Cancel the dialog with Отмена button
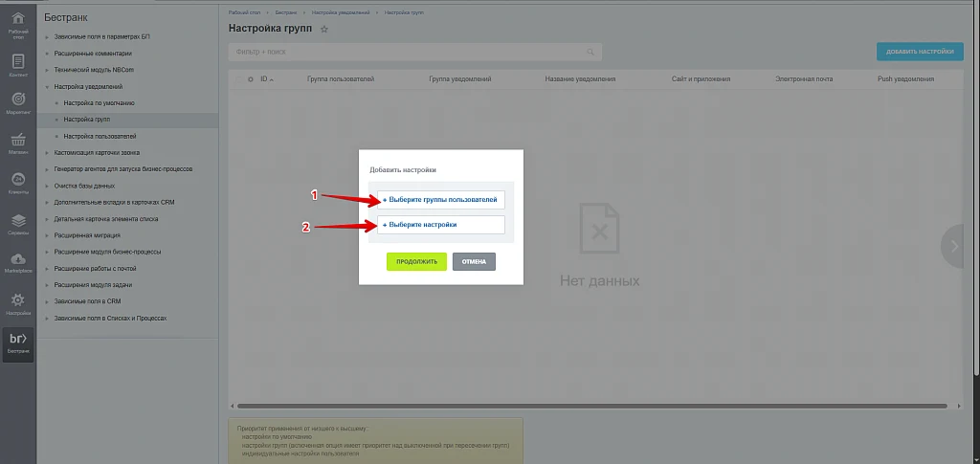Screen dimensions: 980x464 (x=474, y=262)
